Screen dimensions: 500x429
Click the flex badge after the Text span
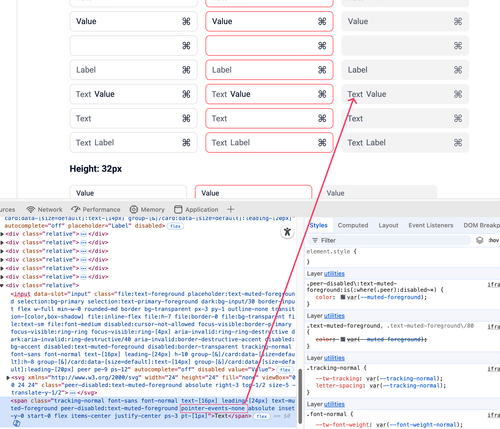point(262,416)
